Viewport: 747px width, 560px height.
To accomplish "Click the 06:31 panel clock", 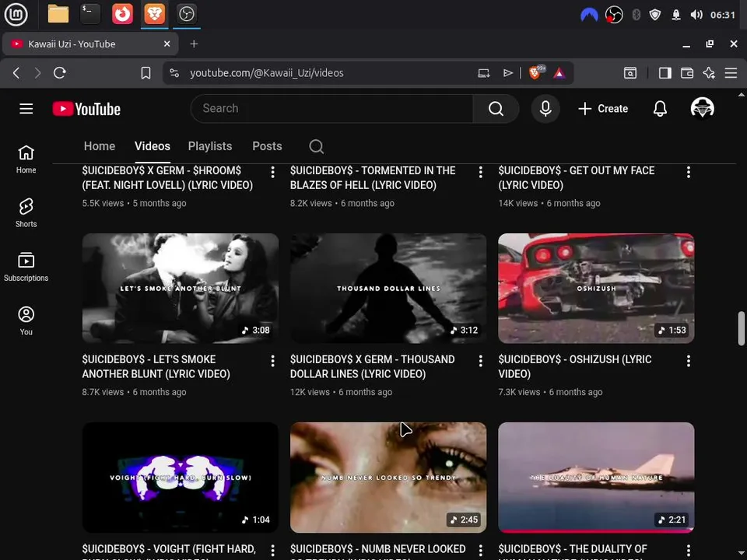I will point(723,15).
